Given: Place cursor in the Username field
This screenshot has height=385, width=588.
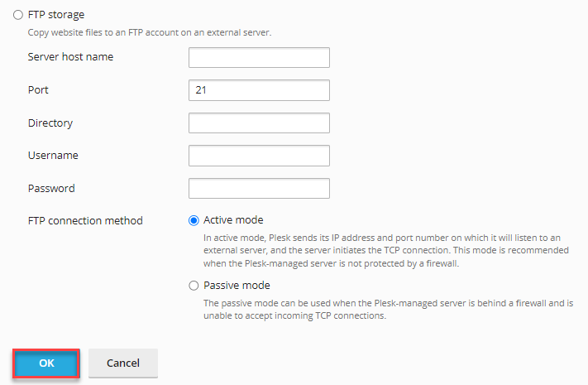Looking at the screenshot, I should (x=259, y=156).
